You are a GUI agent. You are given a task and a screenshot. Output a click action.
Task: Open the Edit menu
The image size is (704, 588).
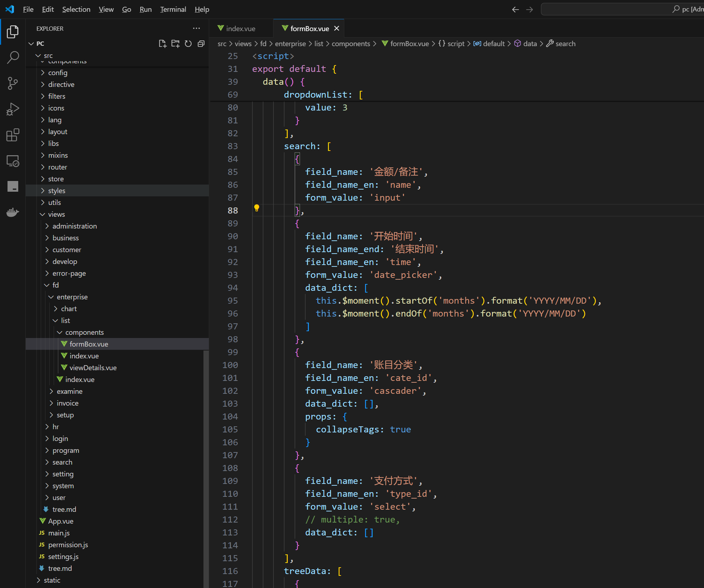48,9
